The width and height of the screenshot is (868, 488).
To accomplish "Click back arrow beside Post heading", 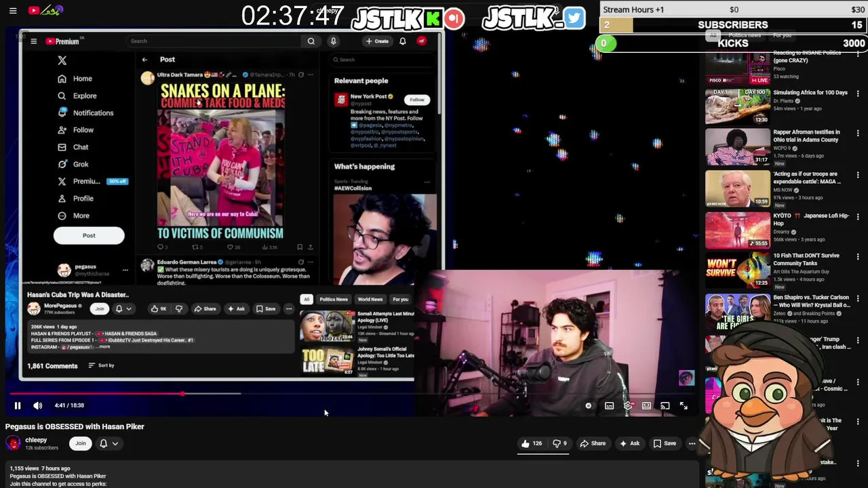I will (x=144, y=60).
